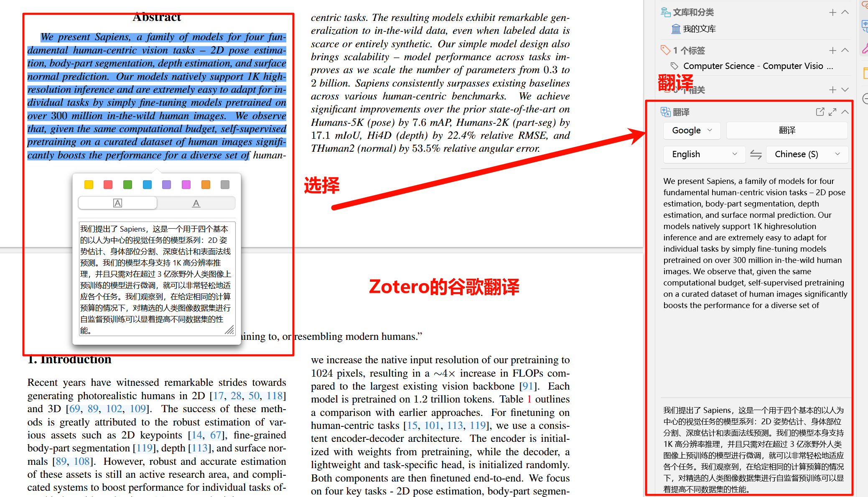This screenshot has width=868, height=497.
Task: Toggle fullscreen expansion of the 翻译 panel
Action: point(832,112)
